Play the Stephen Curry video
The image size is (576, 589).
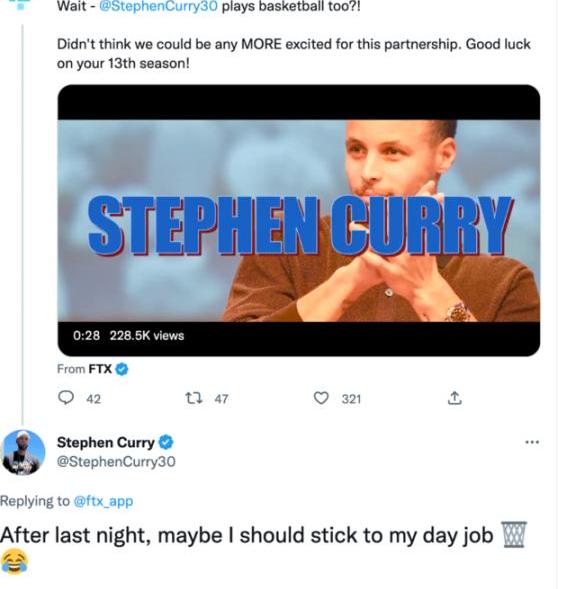click(299, 220)
